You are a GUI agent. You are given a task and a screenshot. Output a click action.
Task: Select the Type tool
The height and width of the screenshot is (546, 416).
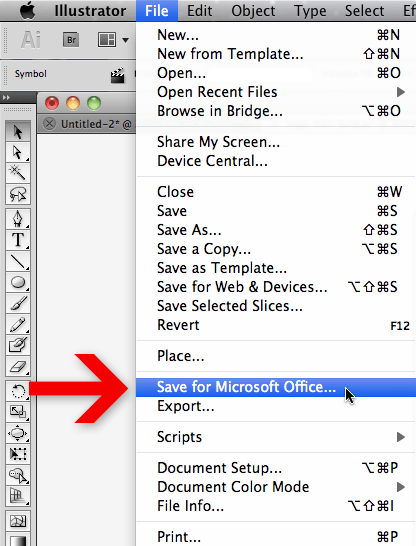click(18, 240)
